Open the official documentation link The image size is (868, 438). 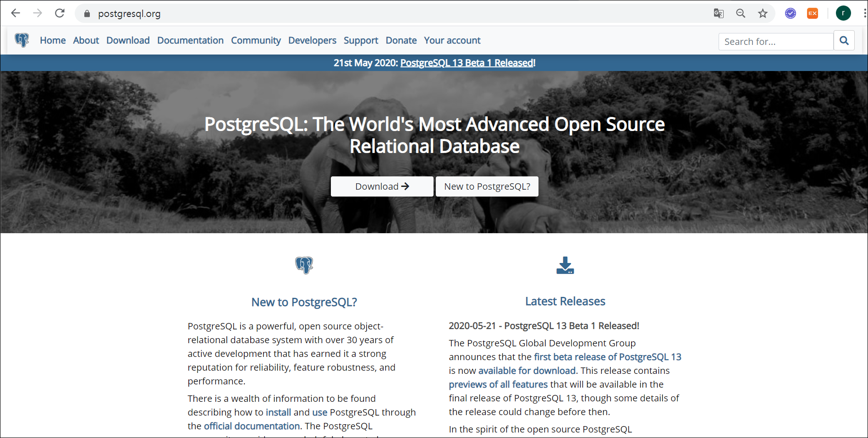(x=252, y=426)
